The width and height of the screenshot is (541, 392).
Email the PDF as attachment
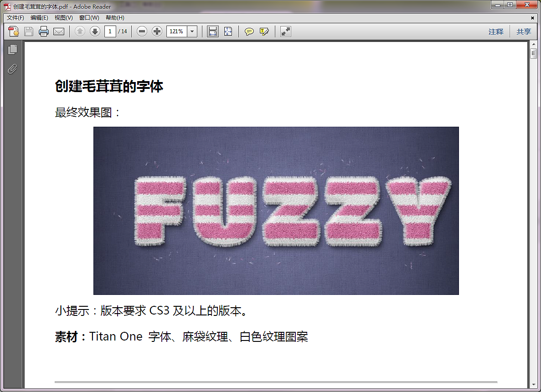click(59, 31)
